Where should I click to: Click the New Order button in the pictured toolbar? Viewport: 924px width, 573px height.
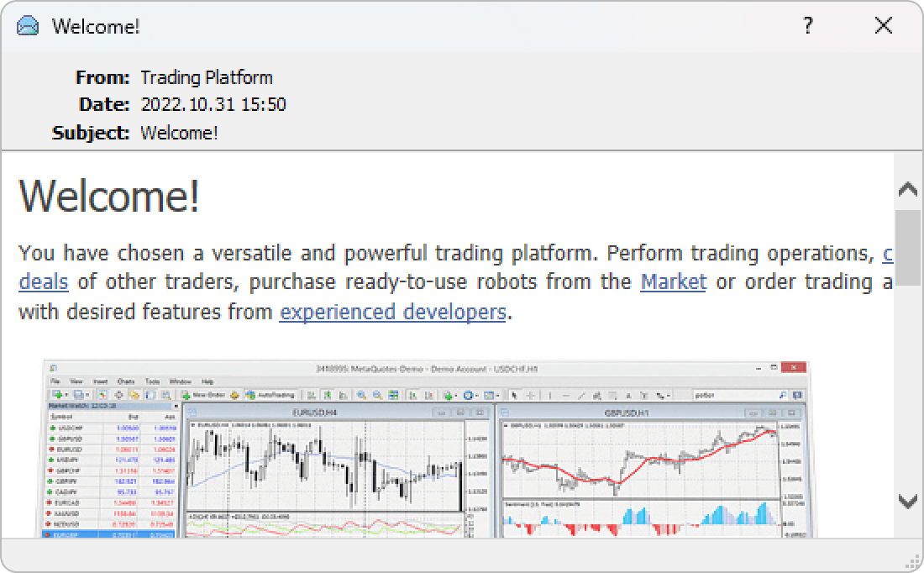pos(203,394)
